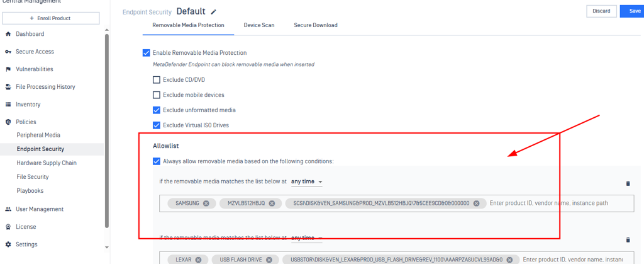Click the Secure Access key icon
Screen dimensions: 644x264
(x=8, y=52)
